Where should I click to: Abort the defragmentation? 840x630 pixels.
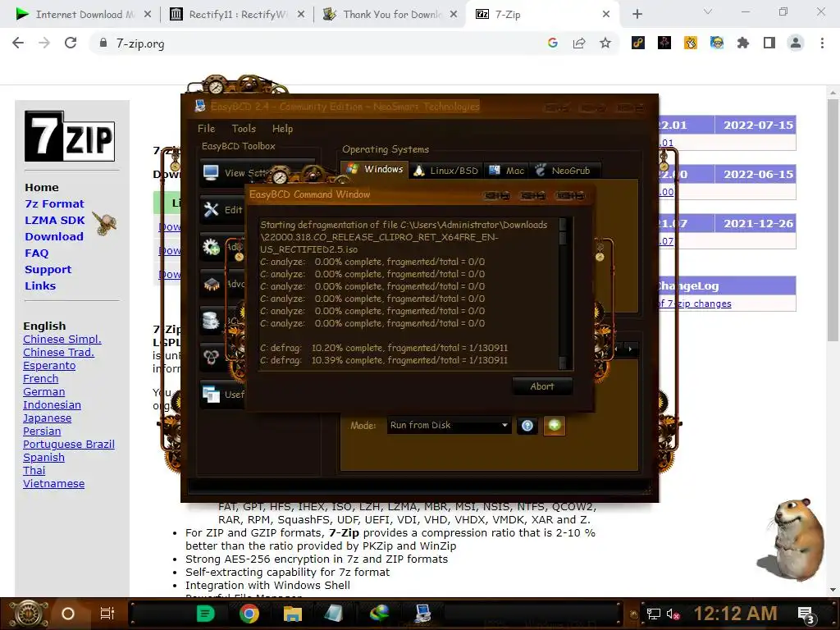[x=542, y=386]
